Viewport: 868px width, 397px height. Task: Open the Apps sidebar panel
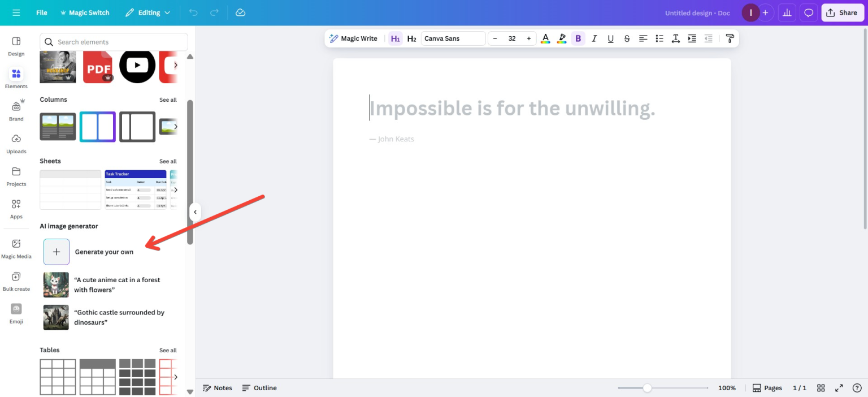(x=16, y=209)
